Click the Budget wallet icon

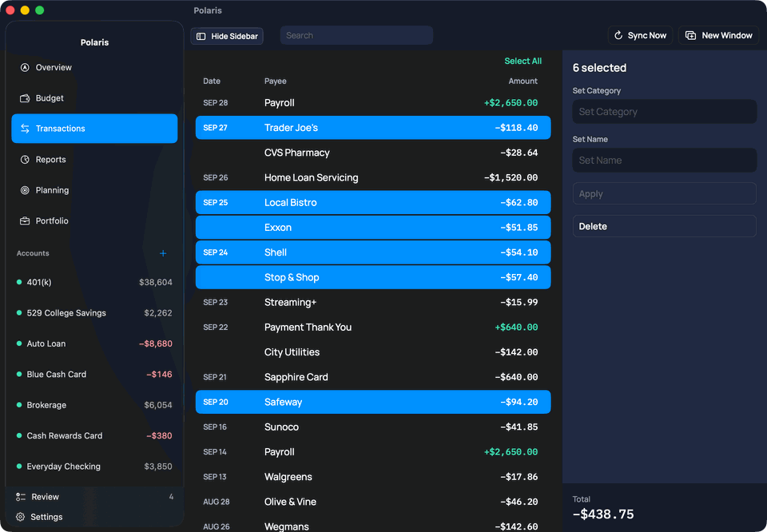[x=25, y=98]
